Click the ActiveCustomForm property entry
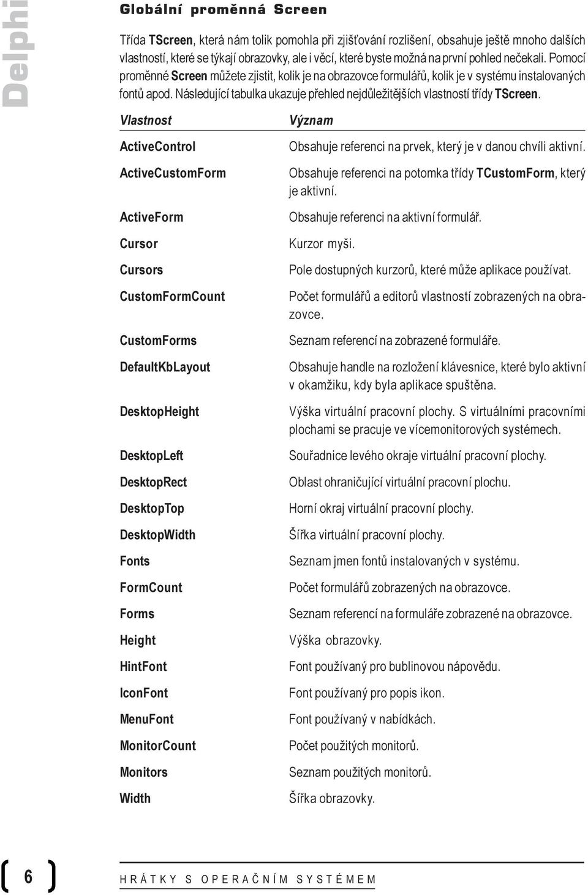This screenshot has height=895, width=588. [173, 173]
